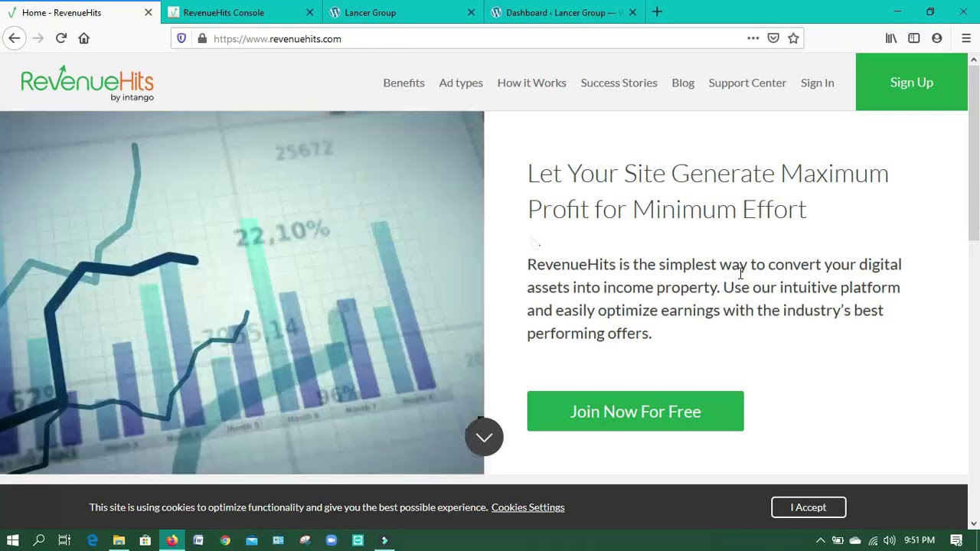
Task: View site security padlock details
Action: (x=202, y=38)
